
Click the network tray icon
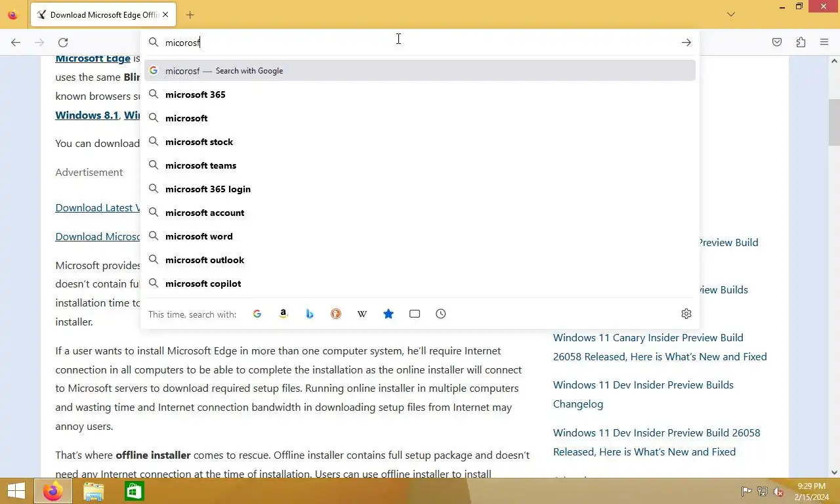(x=763, y=492)
